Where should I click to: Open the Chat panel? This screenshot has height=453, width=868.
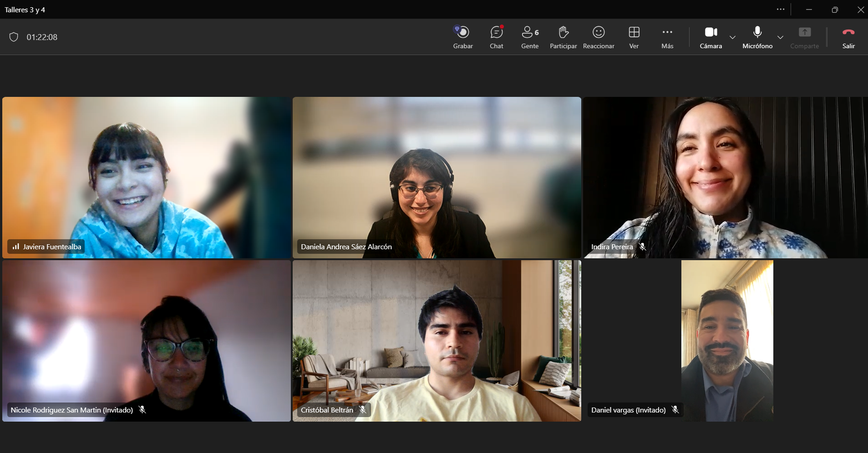click(496, 37)
